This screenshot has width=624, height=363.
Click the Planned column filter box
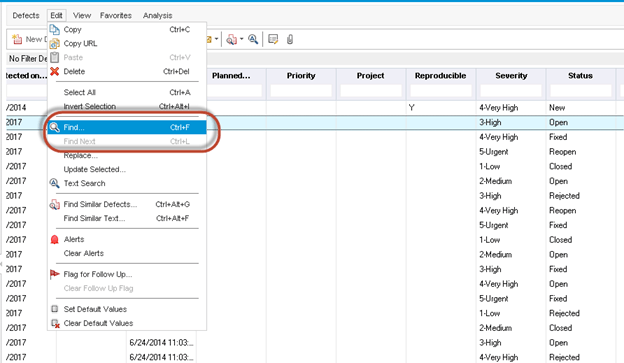(x=234, y=91)
